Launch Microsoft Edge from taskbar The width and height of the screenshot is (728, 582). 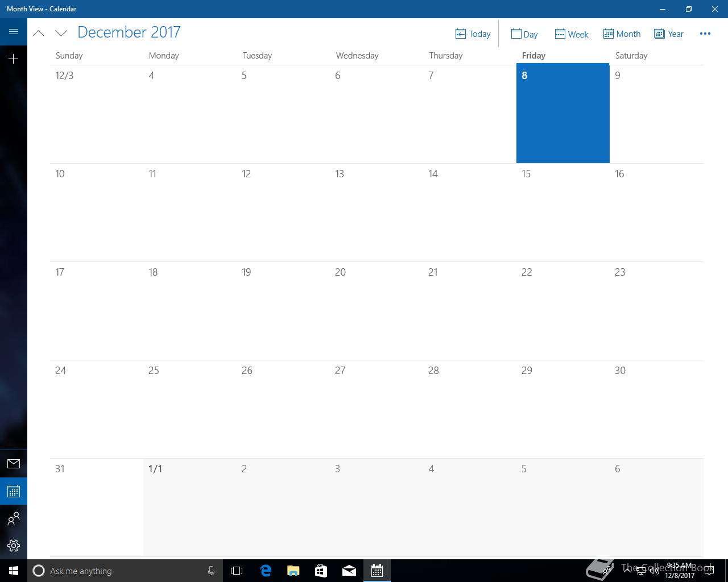click(265, 571)
